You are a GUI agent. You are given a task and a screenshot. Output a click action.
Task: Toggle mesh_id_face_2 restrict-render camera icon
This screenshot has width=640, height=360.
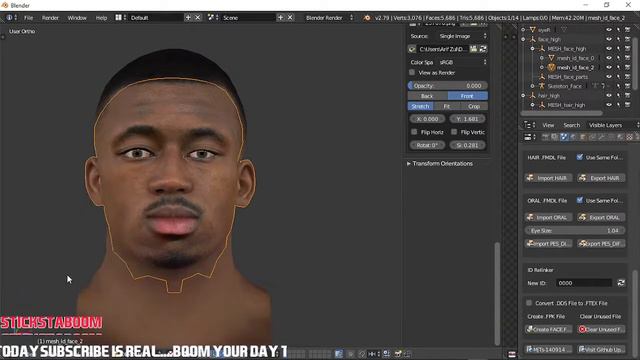coord(628,67)
